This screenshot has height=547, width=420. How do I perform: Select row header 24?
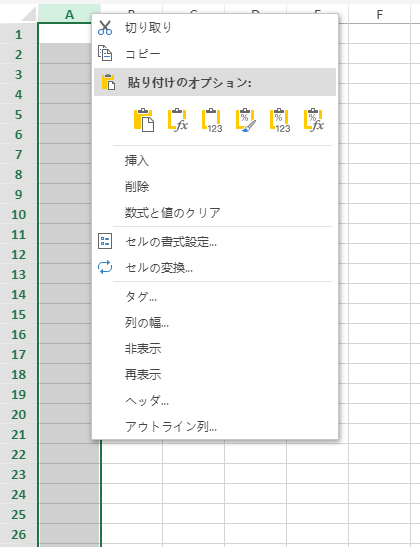(18, 494)
